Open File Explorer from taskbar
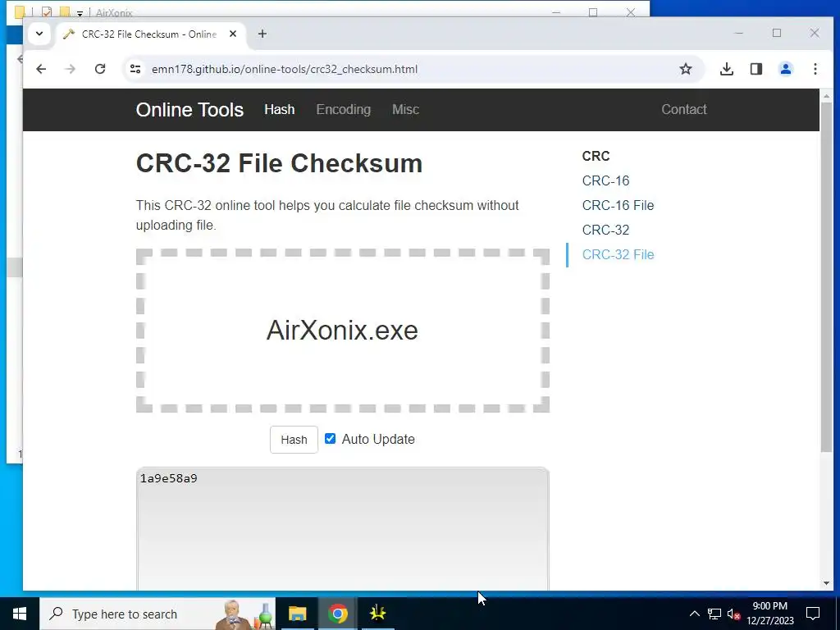Image resolution: width=840 pixels, height=630 pixels. coord(297,614)
